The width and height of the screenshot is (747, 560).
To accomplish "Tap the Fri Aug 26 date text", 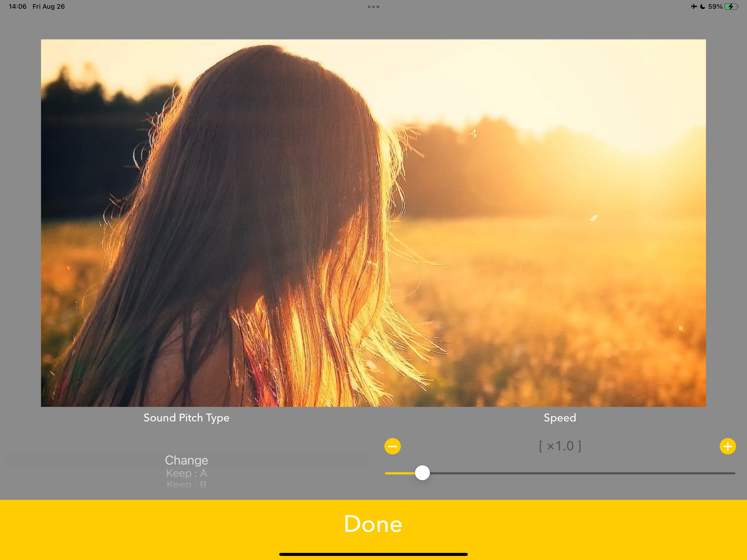I will coord(49,6).
